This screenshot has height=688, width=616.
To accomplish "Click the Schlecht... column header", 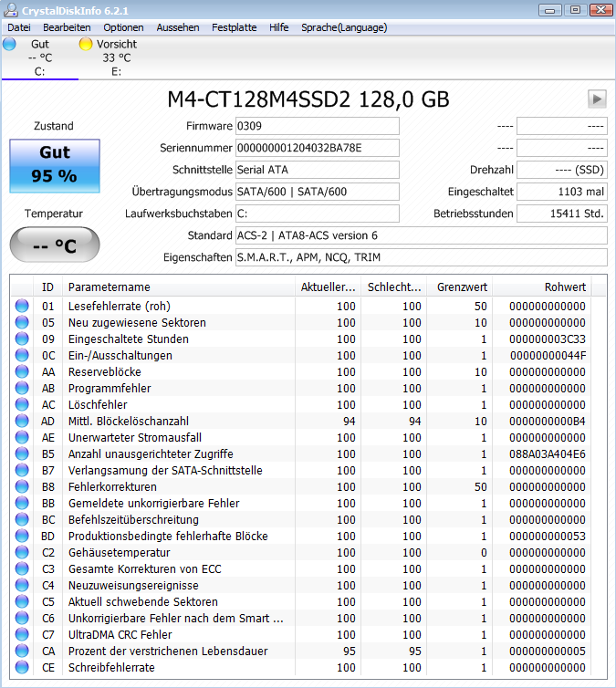I will click(x=394, y=287).
